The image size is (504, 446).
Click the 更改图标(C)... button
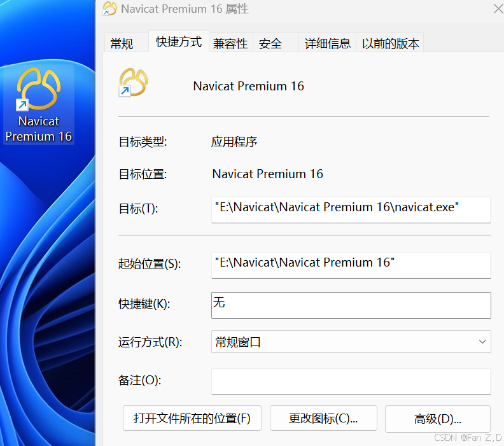323,418
